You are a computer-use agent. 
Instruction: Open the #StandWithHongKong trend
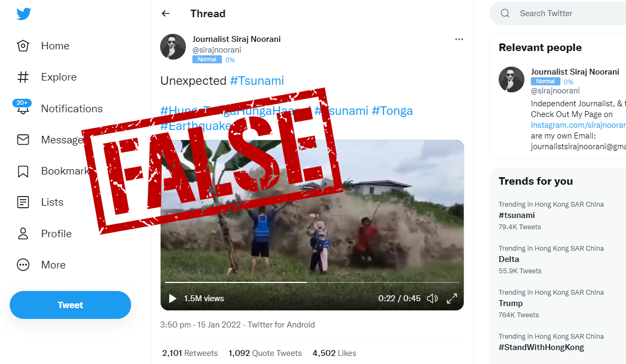coord(541,347)
